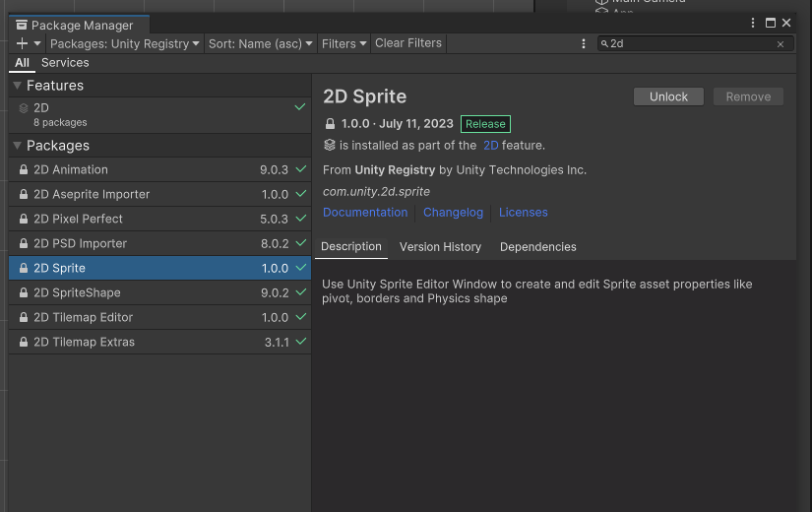Click the lock icon on 2D Tilemap Editor
This screenshot has width=812, height=512.
[24, 317]
